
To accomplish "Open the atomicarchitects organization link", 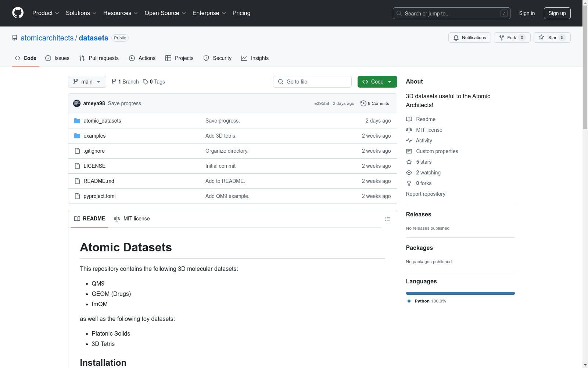I will (47, 38).
